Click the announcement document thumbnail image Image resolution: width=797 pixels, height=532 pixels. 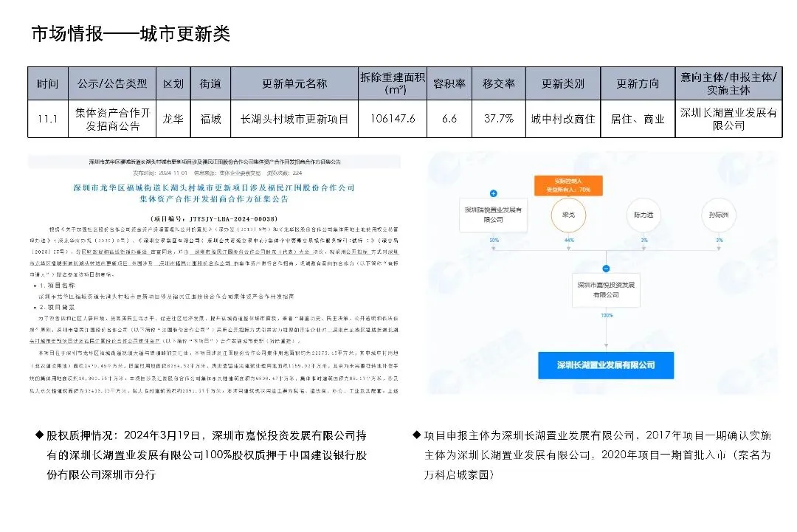pyautogui.click(x=214, y=274)
